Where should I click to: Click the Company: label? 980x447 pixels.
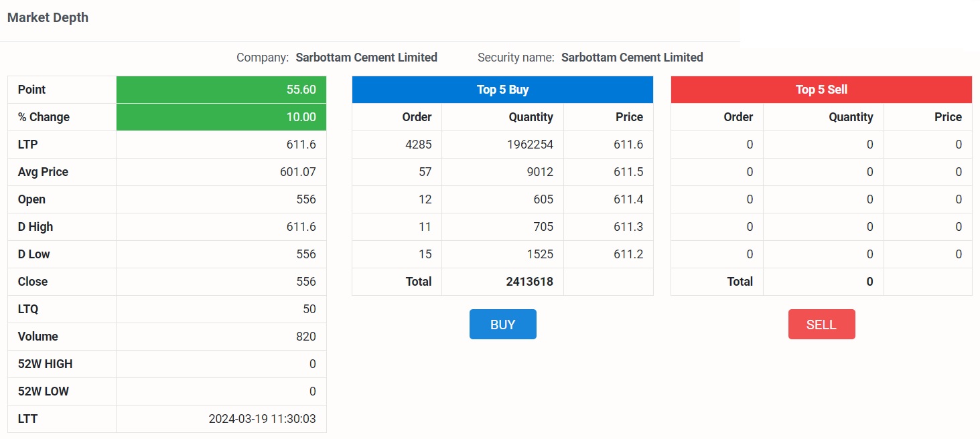[x=263, y=58]
